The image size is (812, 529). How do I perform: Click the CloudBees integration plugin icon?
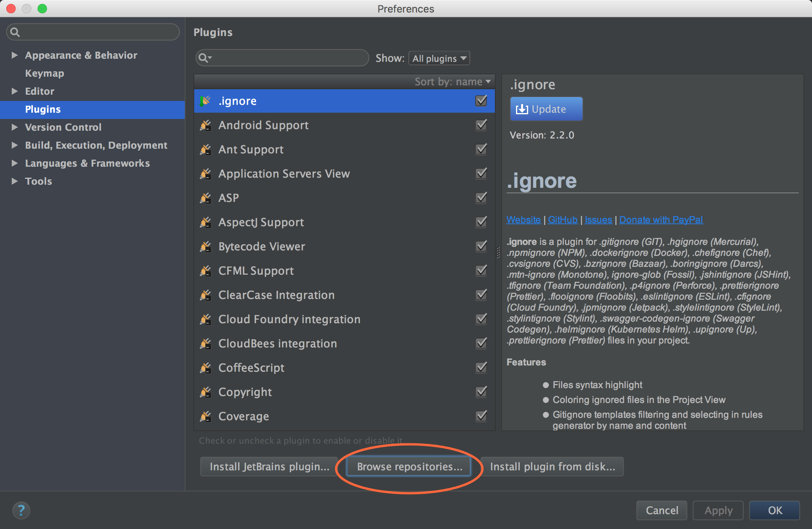(206, 343)
